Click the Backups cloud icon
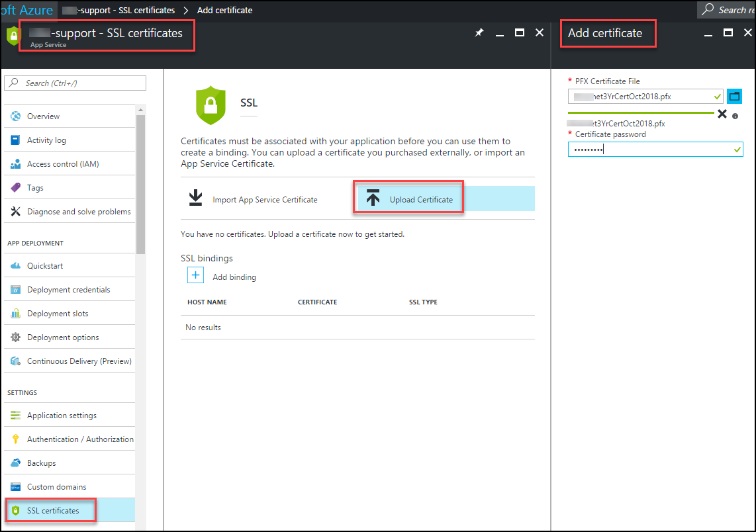This screenshot has height=532, width=756. (x=15, y=463)
